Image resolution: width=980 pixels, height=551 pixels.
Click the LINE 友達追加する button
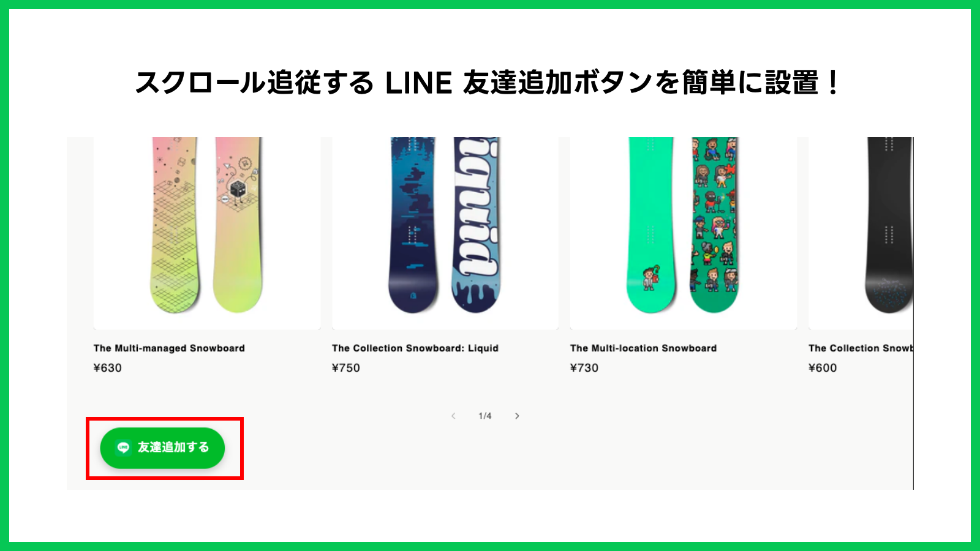[x=162, y=448]
